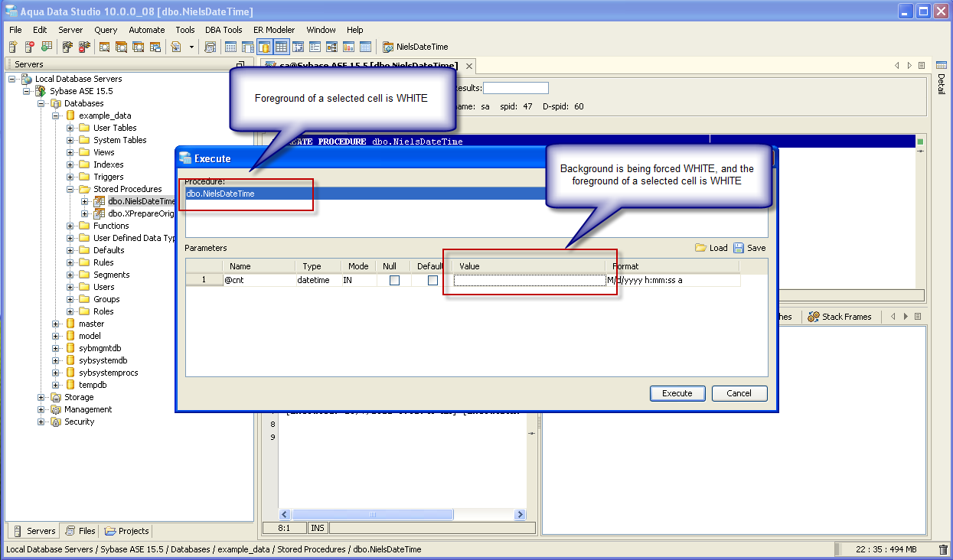Screen dimensions: 953x560
Task: Toggle the Null checkbox for @cnt
Action: (x=394, y=281)
